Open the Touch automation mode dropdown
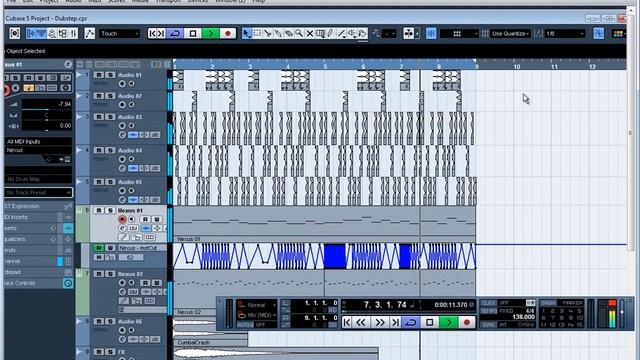Viewport: 640px width, 360px height. click(120, 33)
